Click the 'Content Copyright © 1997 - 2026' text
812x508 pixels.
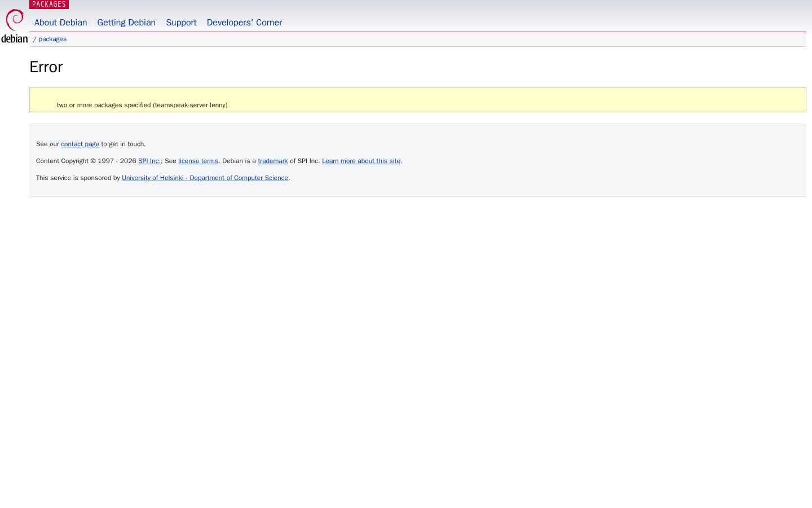(86, 161)
